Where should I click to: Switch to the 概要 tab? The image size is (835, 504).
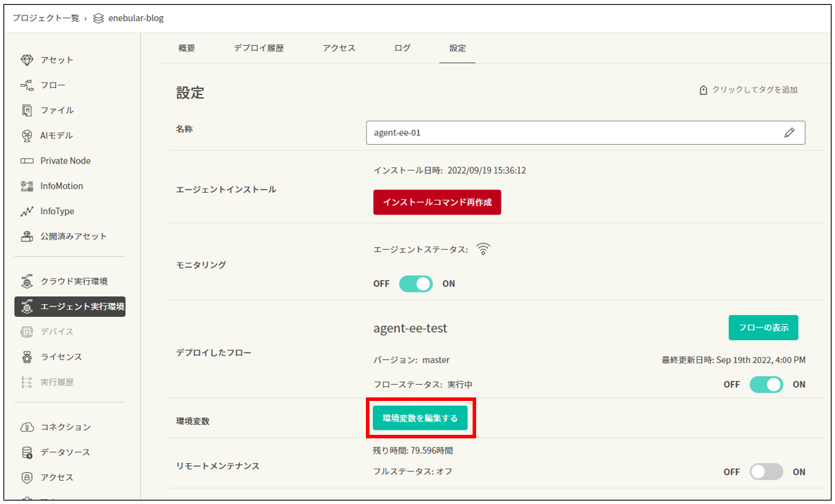tap(187, 48)
